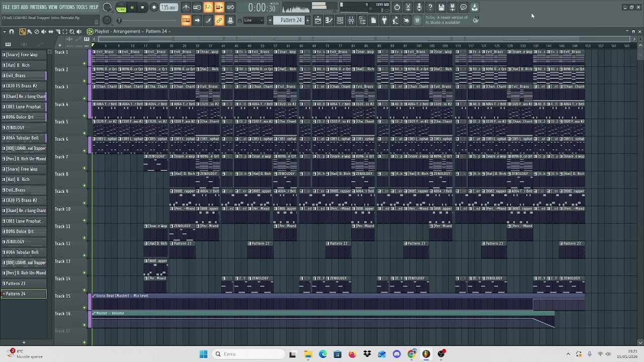Toggle loop recording button

230,7
